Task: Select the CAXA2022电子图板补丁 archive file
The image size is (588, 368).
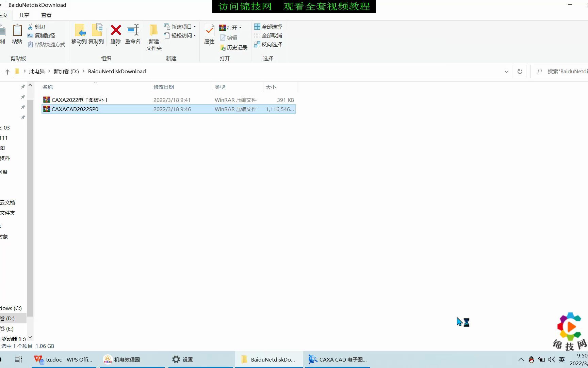Action: pos(168,100)
